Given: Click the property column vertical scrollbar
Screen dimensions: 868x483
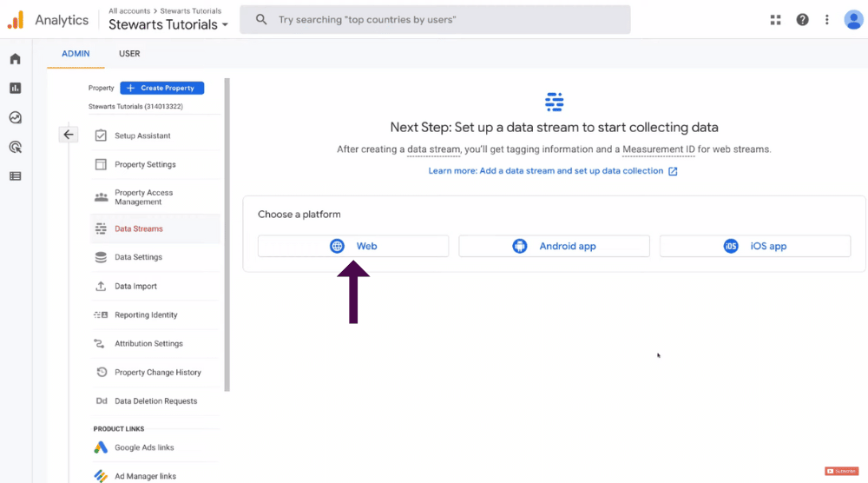Looking at the screenshot, I should pyautogui.click(x=227, y=235).
